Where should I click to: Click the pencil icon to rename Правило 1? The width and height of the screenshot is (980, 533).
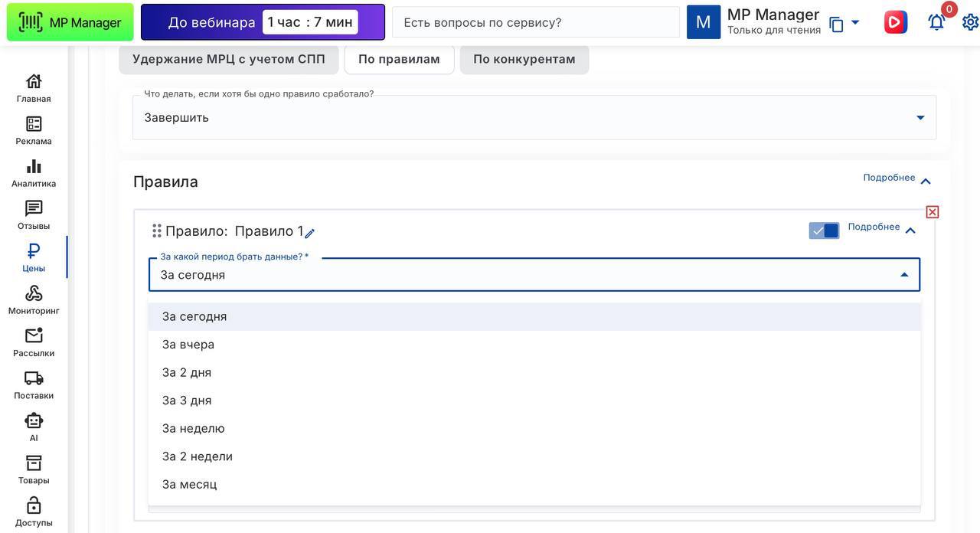310,233
